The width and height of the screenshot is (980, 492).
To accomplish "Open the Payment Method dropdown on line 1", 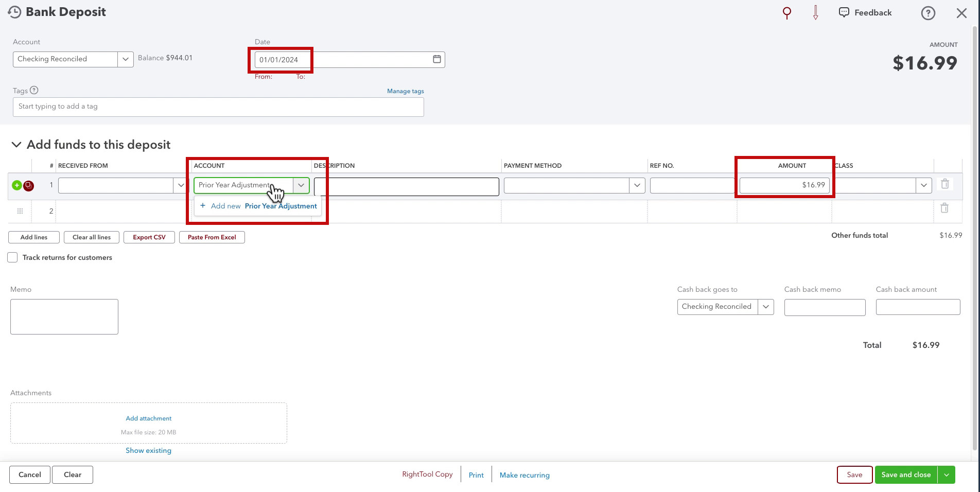I will (x=637, y=185).
